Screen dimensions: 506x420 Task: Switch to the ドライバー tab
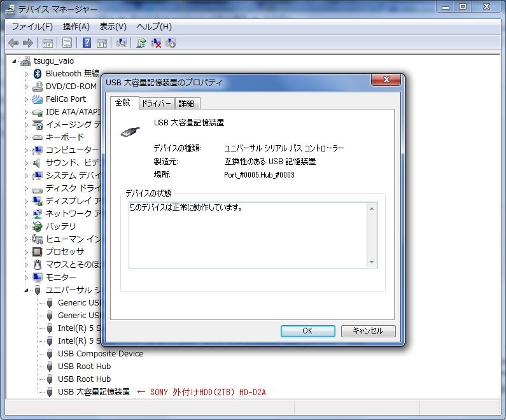[157, 103]
